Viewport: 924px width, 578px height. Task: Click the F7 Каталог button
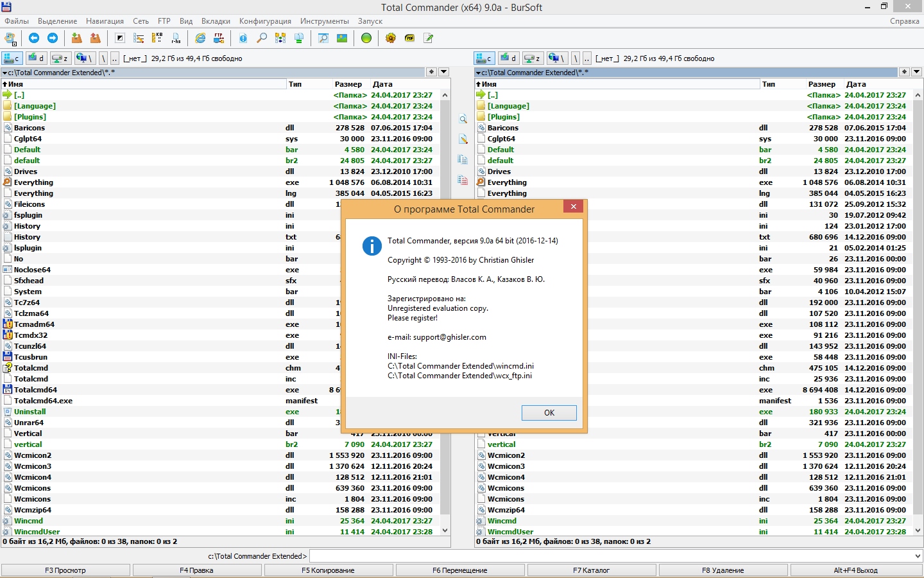tap(592, 570)
